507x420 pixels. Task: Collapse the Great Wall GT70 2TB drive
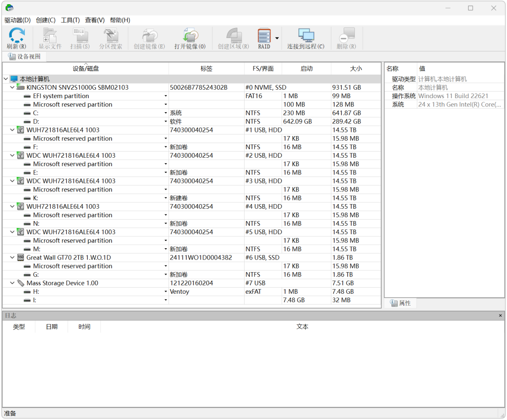click(x=12, y=257)
